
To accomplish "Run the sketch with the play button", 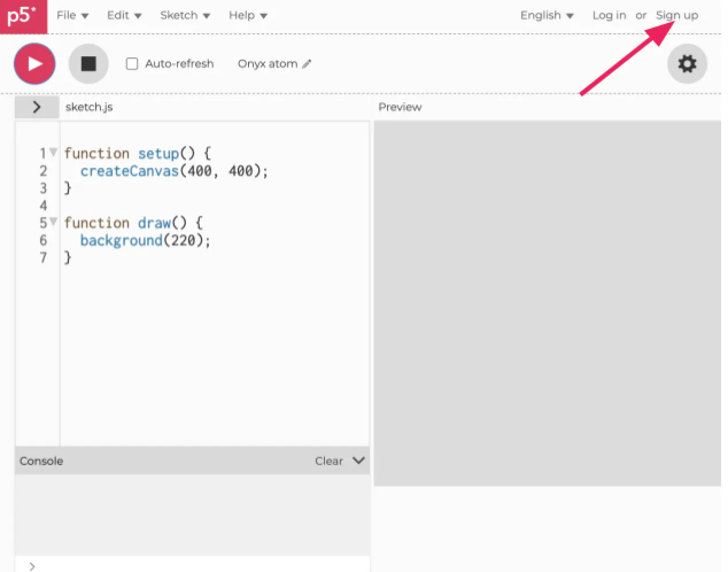I will (34, 64).
